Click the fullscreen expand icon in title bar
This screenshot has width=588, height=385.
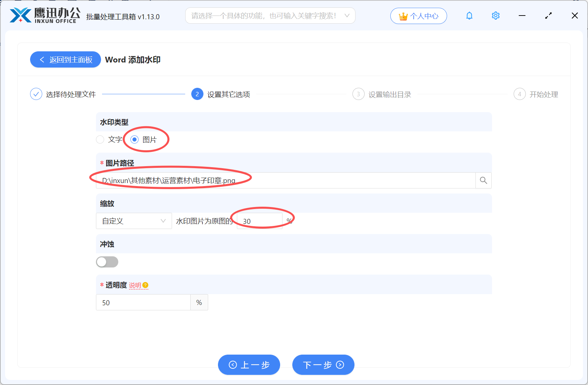548,16
